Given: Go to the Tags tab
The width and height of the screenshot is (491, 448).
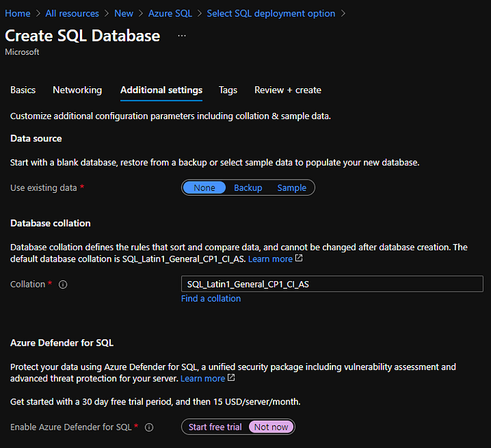Looking at the screenshot, I should pyautogui.click(x=228, y=90).
